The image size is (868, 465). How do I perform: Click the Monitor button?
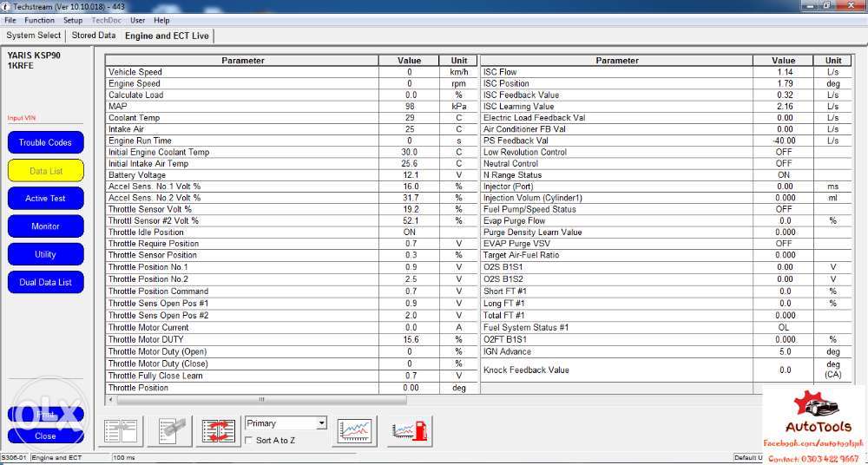coord(45,226)
